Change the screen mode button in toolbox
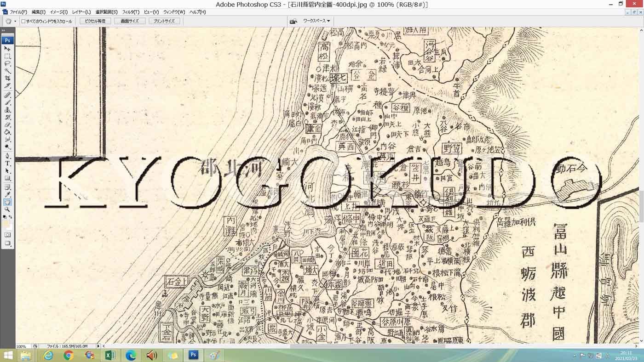 click(7, 243)
